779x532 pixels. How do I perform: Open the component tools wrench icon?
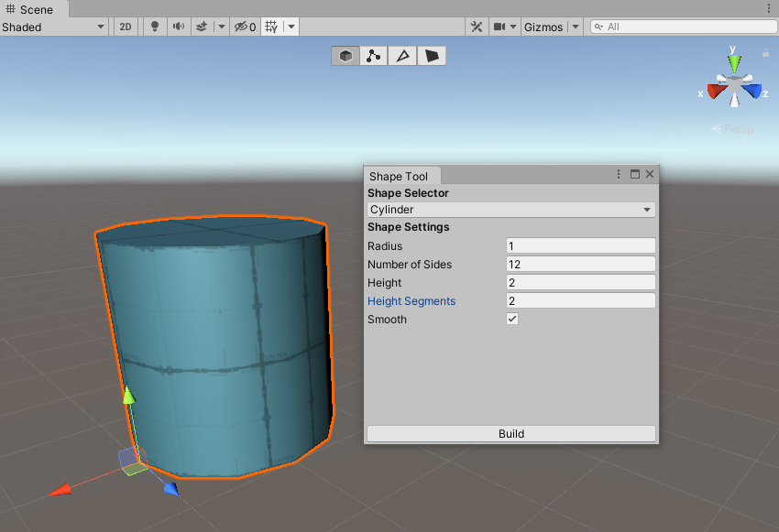point(477,27)
